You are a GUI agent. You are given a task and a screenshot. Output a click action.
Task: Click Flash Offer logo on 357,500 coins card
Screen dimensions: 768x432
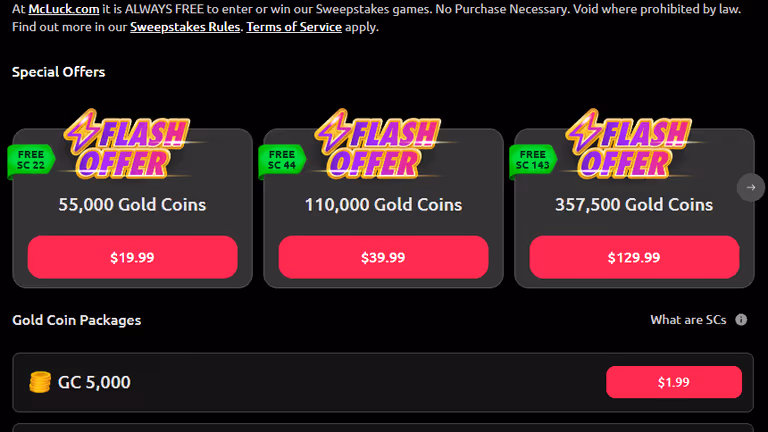(x=629, y=144)
